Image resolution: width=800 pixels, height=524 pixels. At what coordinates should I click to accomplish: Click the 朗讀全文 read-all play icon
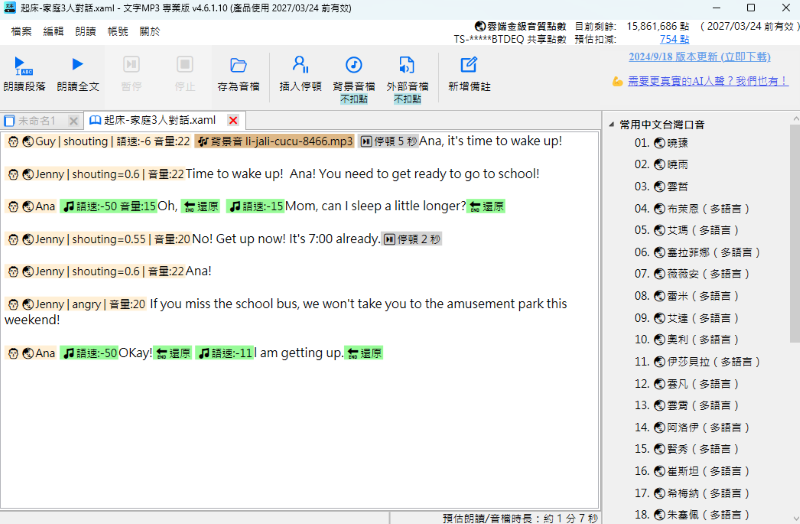point(77,66)
